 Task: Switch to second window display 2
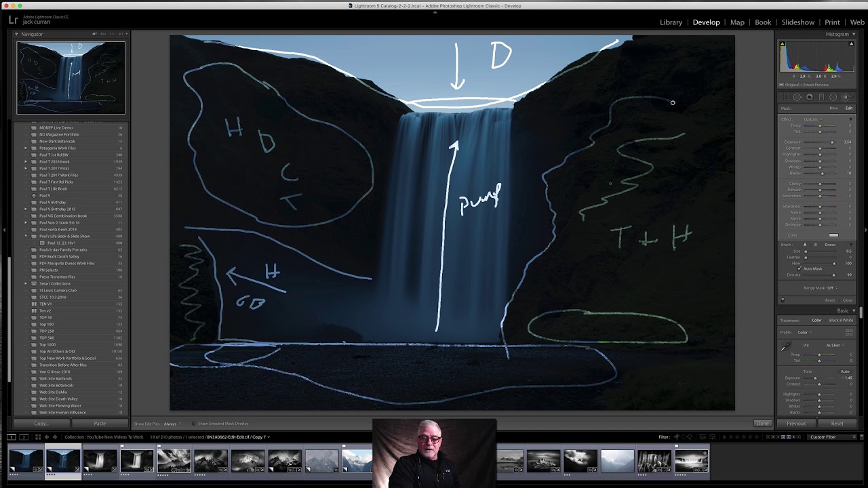(23, 437)
